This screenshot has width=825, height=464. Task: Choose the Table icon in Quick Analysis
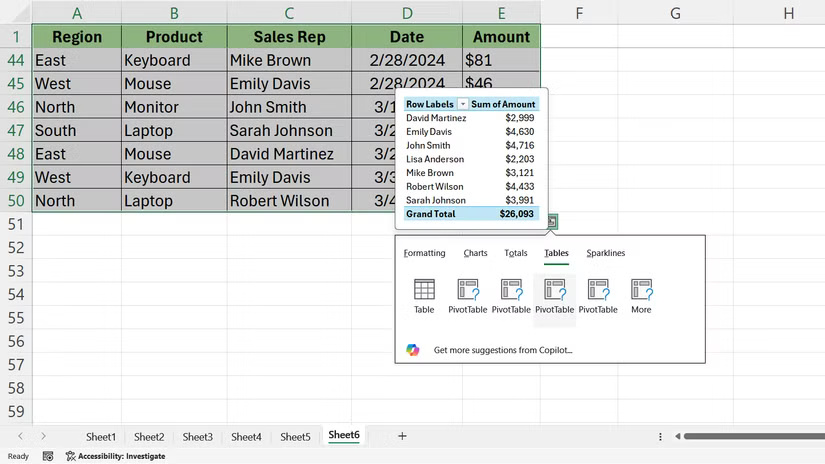pyautogui.click(x=424, y=296)
